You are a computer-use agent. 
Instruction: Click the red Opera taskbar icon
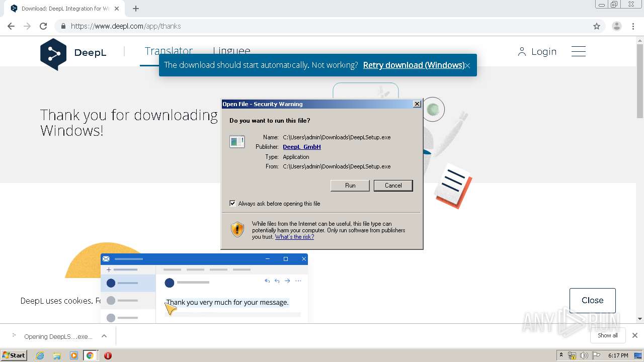[x=108, y=355]
